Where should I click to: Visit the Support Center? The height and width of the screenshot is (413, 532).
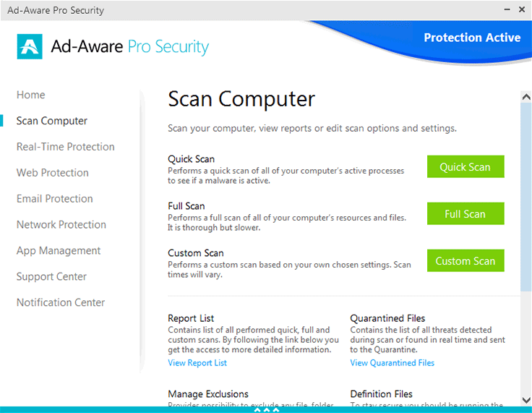[51, 277]
